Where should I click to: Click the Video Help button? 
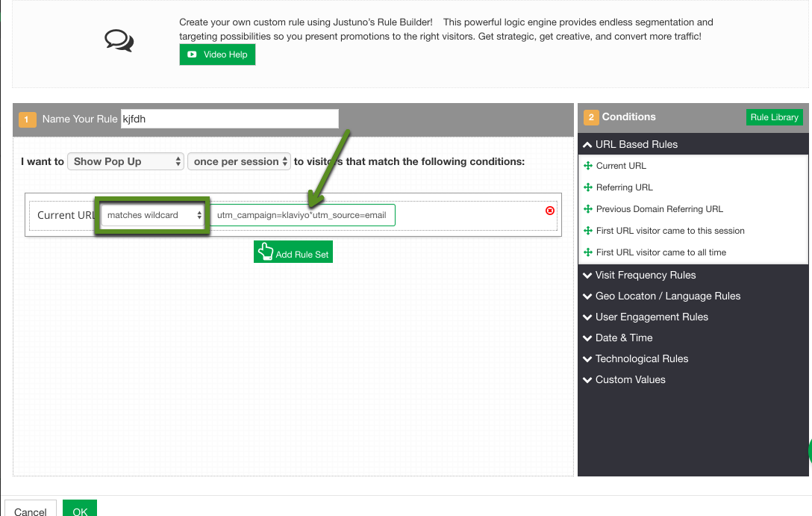click(217, 54)
